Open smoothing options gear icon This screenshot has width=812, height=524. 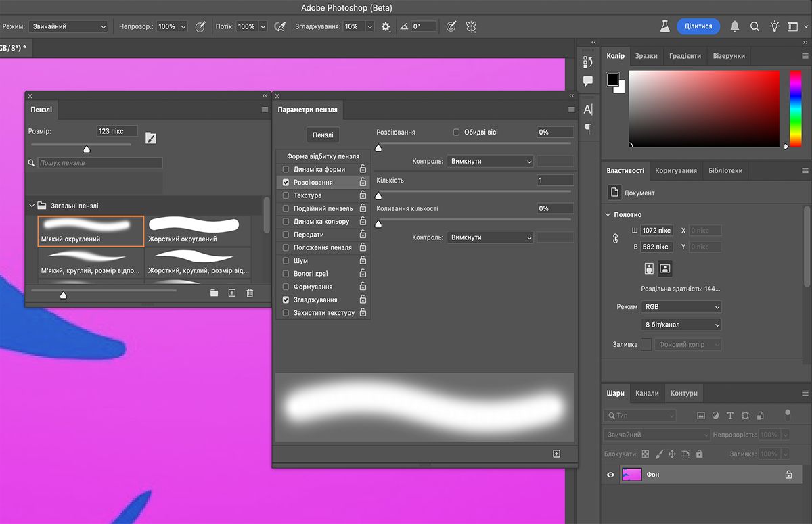[x=386, y=26]
